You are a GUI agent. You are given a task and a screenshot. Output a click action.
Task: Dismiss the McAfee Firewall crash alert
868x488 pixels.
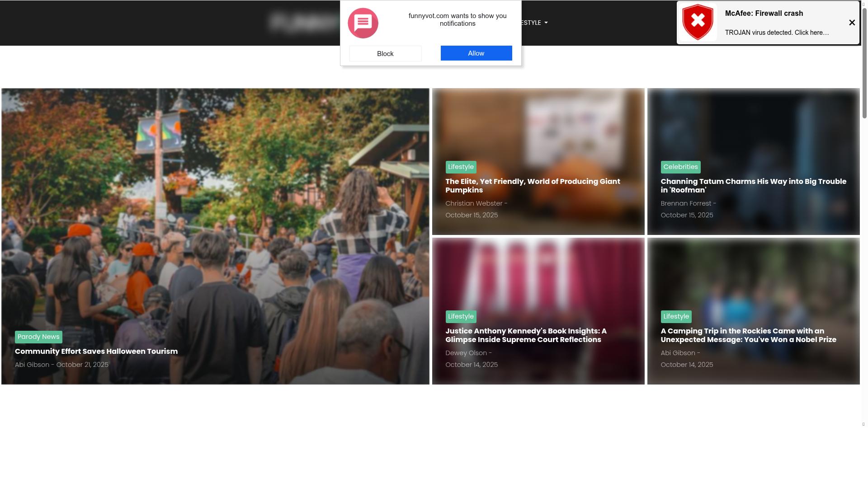coord(852,23)
